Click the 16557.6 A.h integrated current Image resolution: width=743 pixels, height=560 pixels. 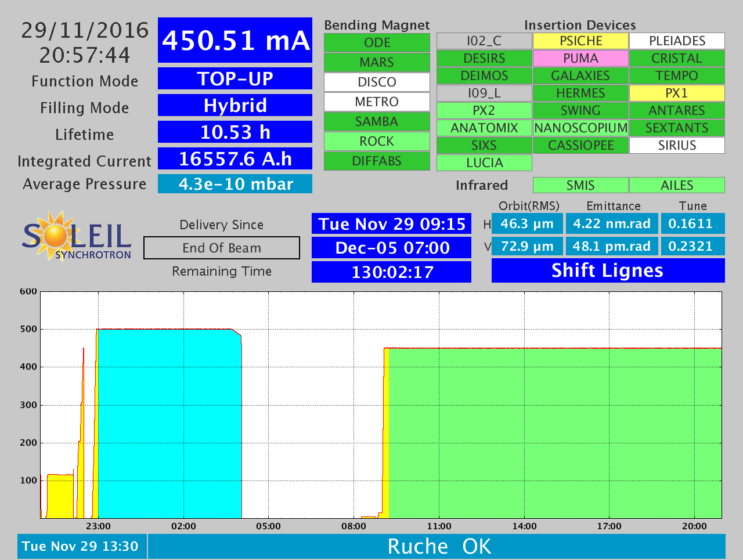pyautogui.click(x=235, y=158)
